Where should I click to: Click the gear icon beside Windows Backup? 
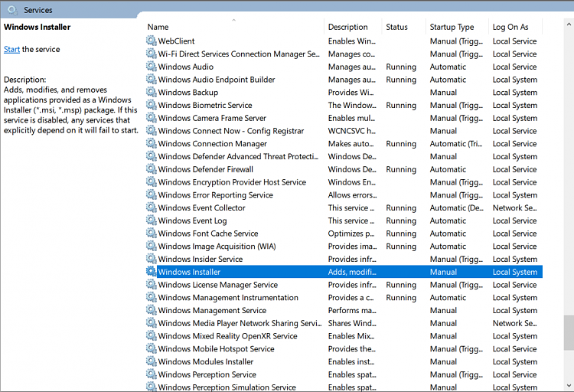[152, 92]
